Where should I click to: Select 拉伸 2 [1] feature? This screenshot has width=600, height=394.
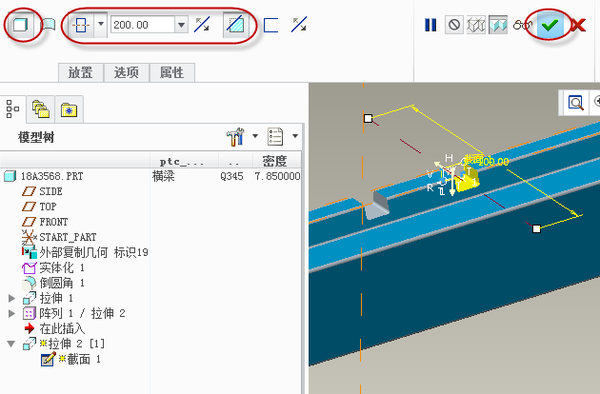[76, 344]
